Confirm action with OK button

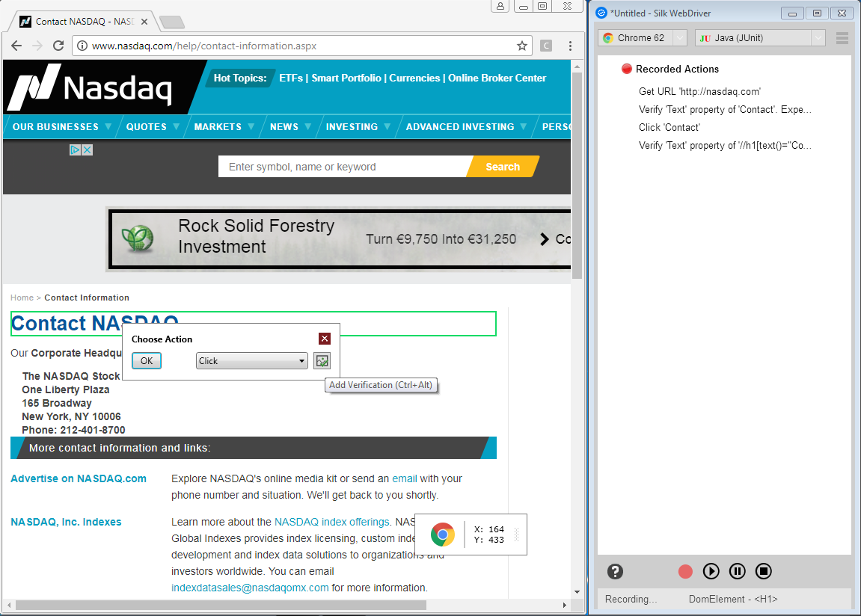147,361
